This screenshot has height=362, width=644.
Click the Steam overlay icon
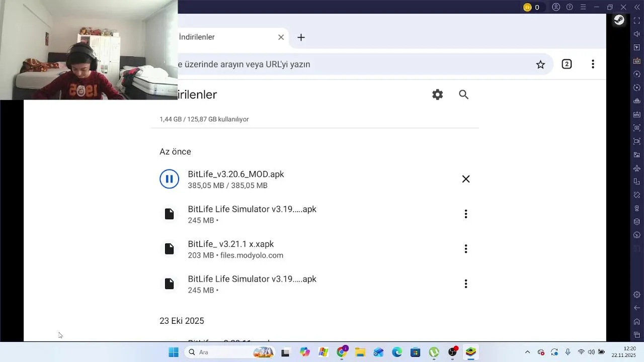tap(619, 20)
